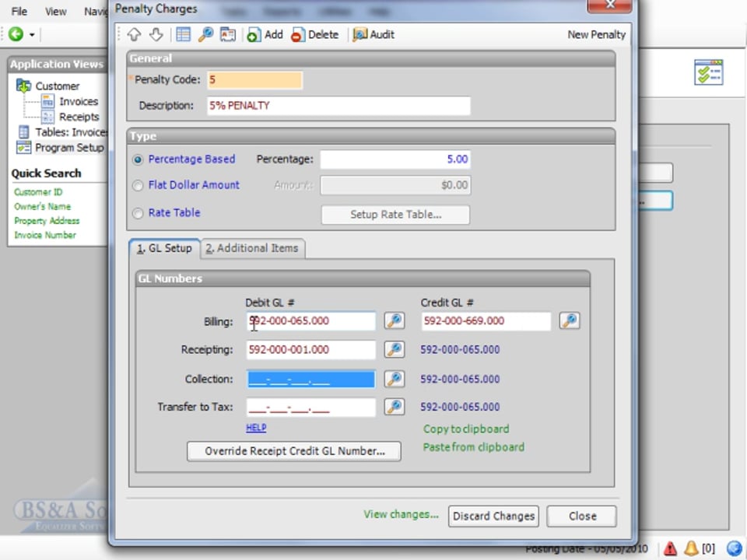
Task: Click the Percentage value field
Action: tap(395, 159)
